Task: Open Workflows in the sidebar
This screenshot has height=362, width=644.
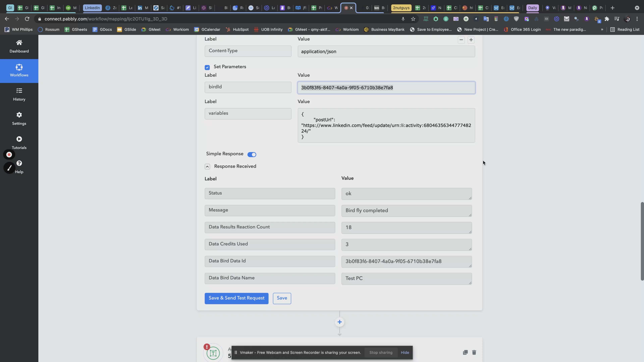Action: click(x=19, y=71)
